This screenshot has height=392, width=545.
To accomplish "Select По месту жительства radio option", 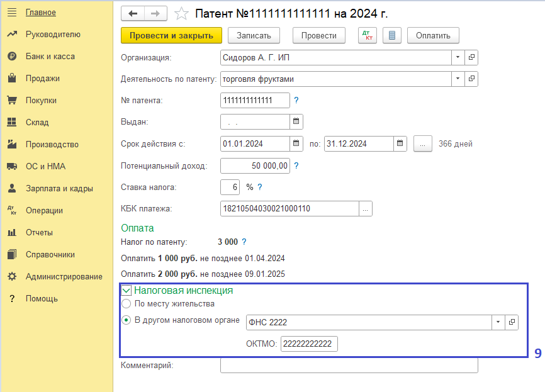I will [126, 304].
